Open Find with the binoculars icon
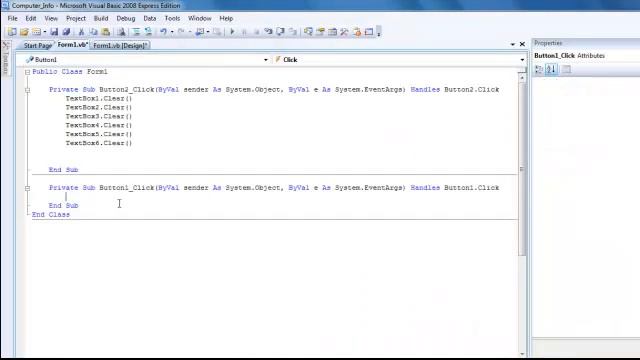Viewport: 640px width, 360px height. point(121,32)
